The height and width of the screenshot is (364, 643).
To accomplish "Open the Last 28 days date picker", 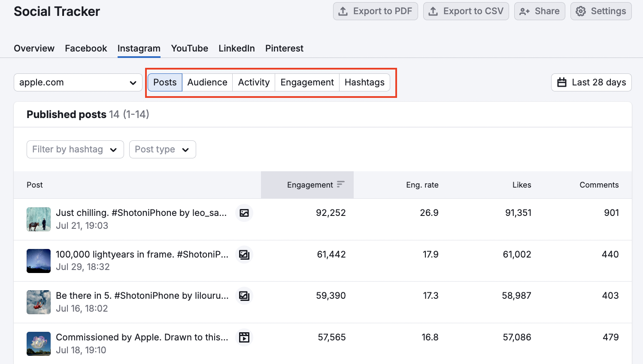I will [591, 82].
